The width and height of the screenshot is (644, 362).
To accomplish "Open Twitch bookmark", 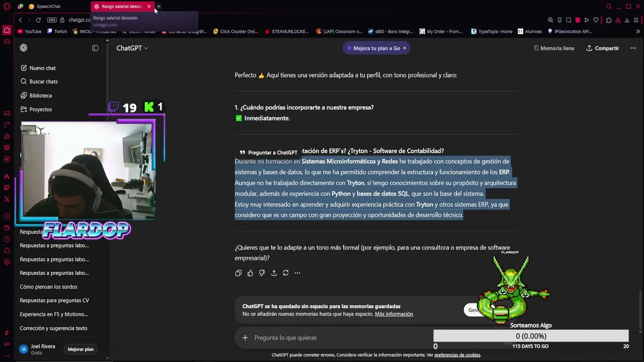I will pos(57,31).
